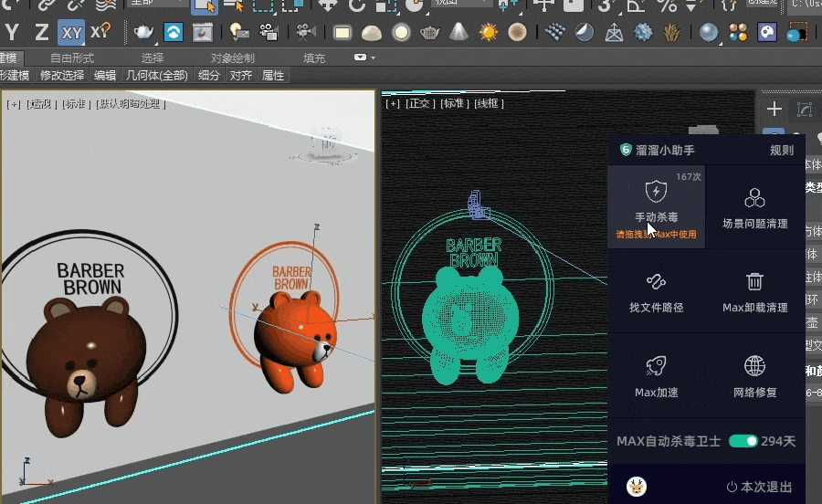
Task: Click 本次退出 to exit the helper
Action: point(759,487)
